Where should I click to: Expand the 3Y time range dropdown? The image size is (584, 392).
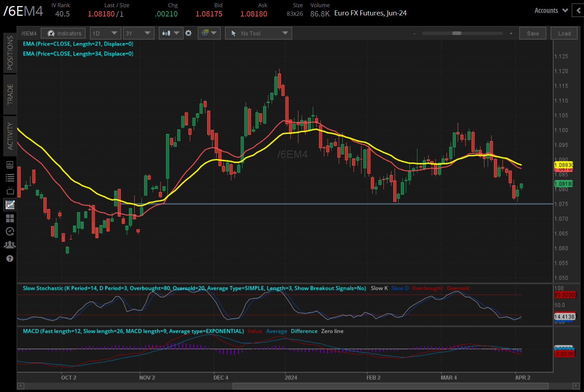[138, 33]
